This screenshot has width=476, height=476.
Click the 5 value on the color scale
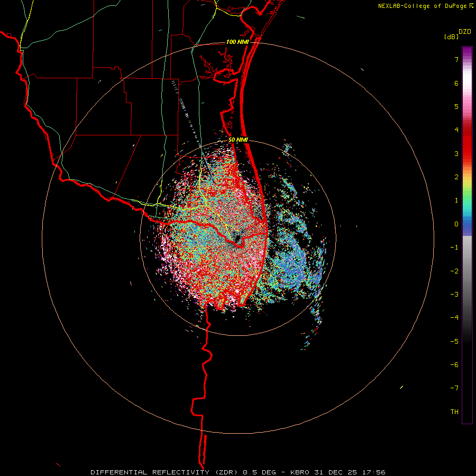tap(456, 106)
